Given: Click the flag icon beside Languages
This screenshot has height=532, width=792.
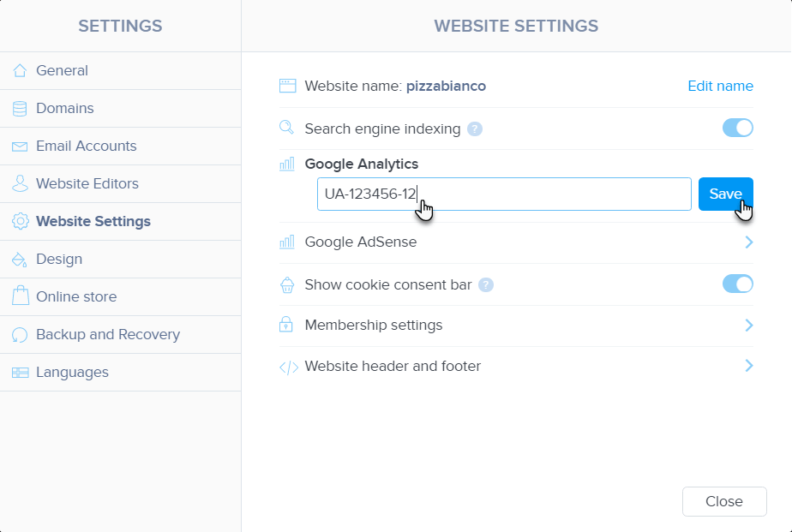Looking at the screenshot, I should [20, 373].
